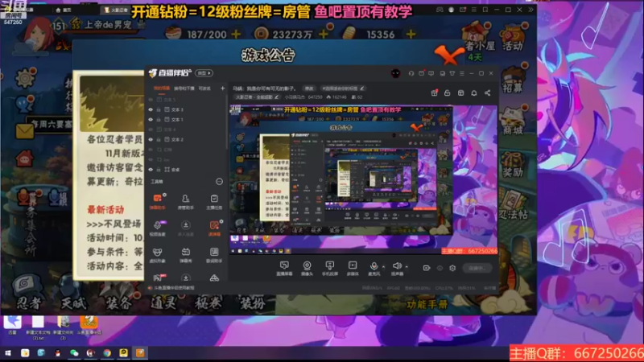
Task: Open the gift box icon with red badge
Action: pos(434,93)
